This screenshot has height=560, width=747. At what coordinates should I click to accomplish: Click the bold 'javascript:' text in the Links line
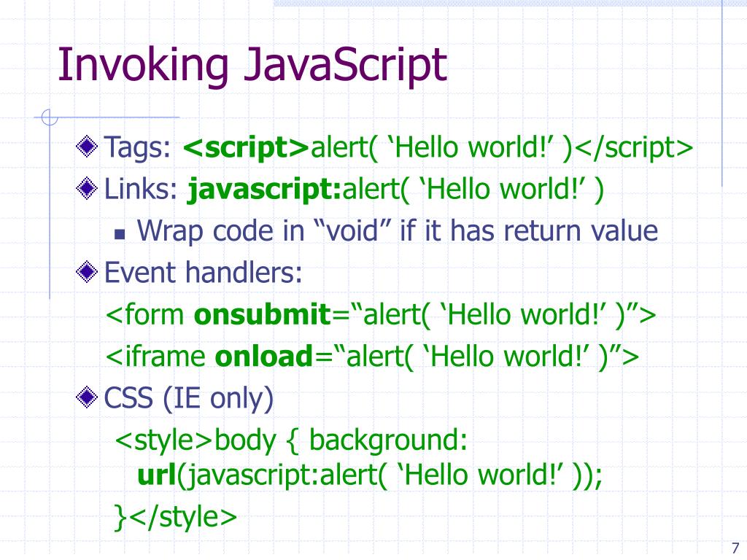[264, 190]
